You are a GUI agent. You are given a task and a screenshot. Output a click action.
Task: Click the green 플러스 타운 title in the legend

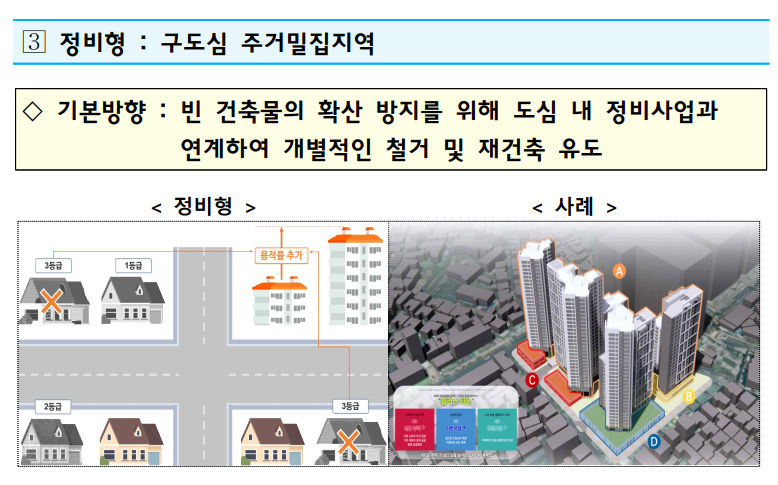[456, 401]
